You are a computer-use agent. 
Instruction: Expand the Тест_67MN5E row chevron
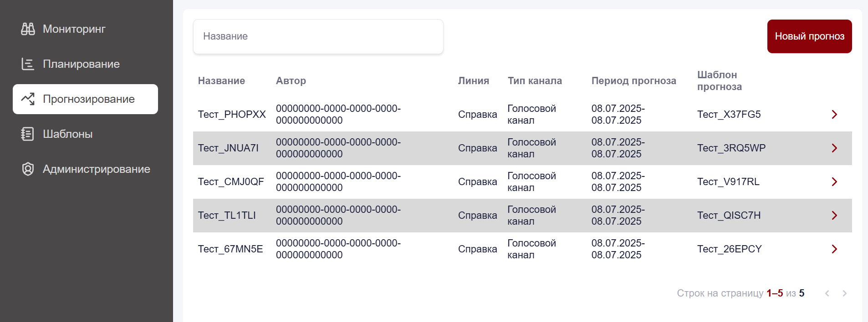tap(834, 249)
